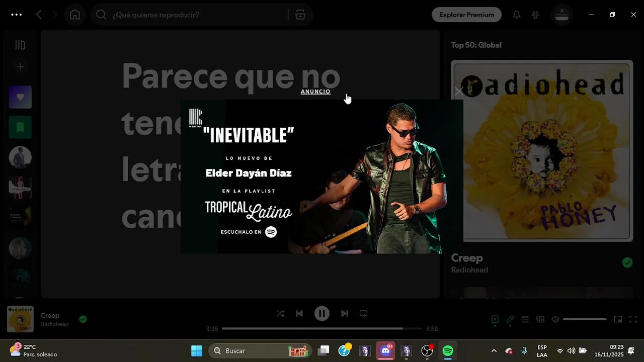Open Connect to a device icon
644x362 pixels.
coord(540,319)
